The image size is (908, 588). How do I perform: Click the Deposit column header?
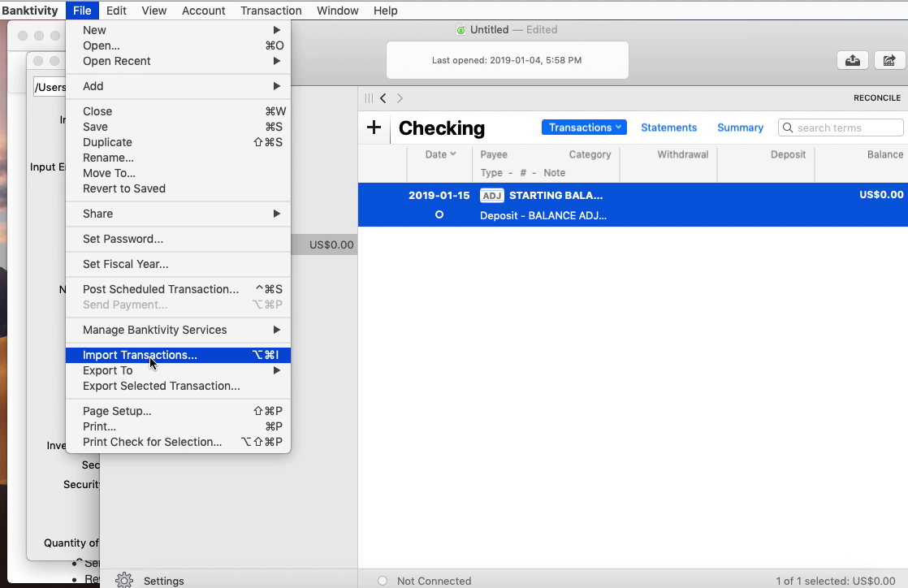pyautogui.click(x=788, y=154)
